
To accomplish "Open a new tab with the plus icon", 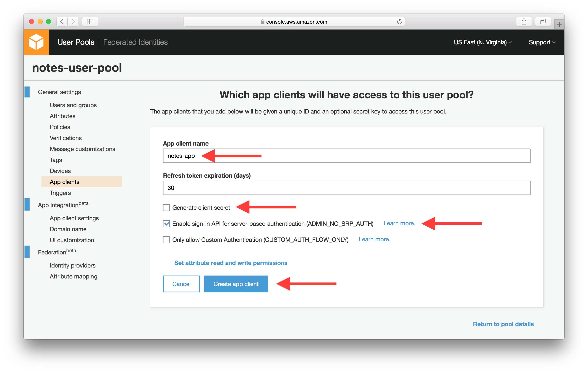I will (x=559, y=25).
